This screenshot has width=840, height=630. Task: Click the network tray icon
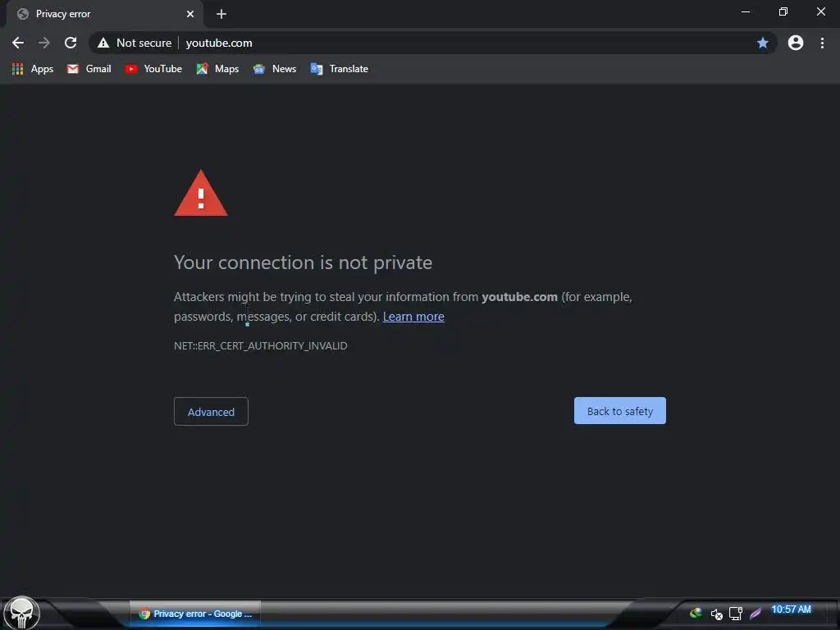tap(736, 614)
